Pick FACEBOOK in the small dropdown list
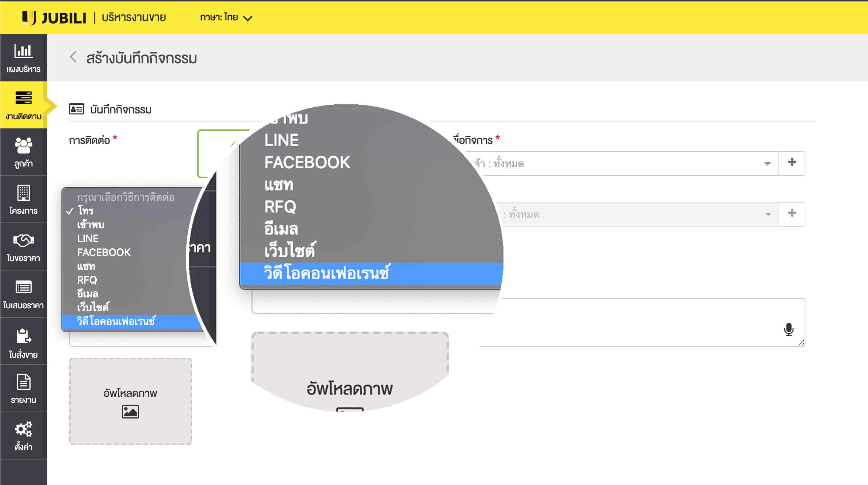The image size is (868, 485). click(x=104, y=252)
